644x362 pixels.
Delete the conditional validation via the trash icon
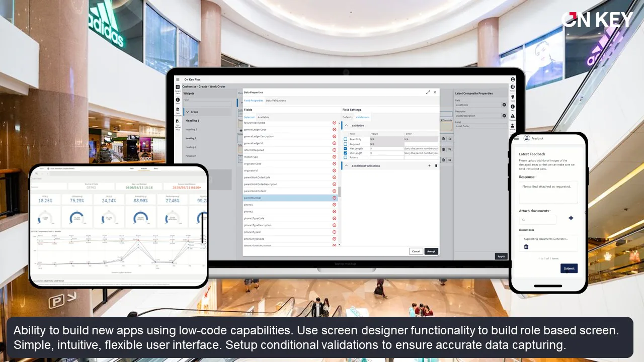(436, 165)
